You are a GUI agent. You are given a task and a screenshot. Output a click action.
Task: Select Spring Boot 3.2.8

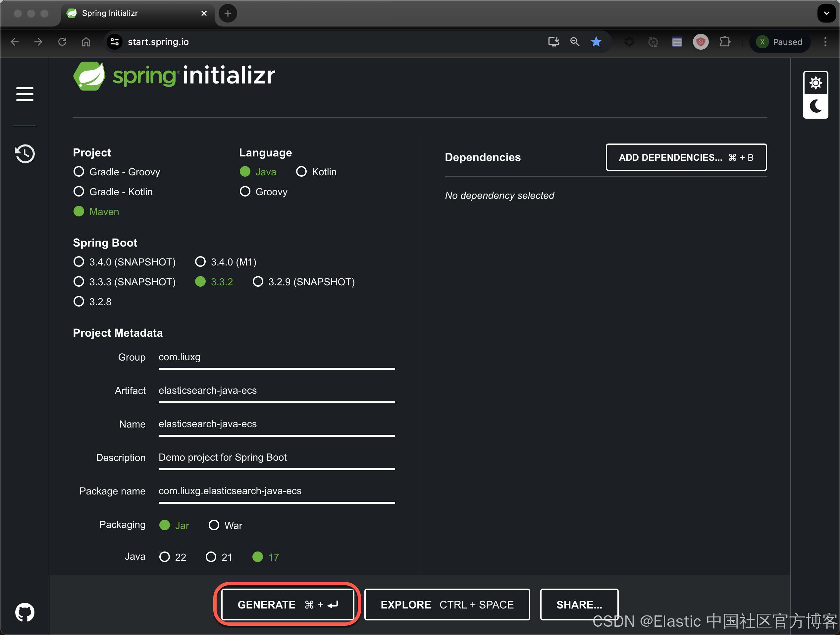92,302
